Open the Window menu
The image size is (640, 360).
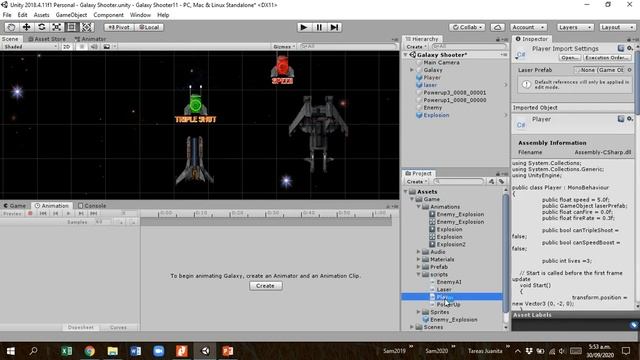140,15
